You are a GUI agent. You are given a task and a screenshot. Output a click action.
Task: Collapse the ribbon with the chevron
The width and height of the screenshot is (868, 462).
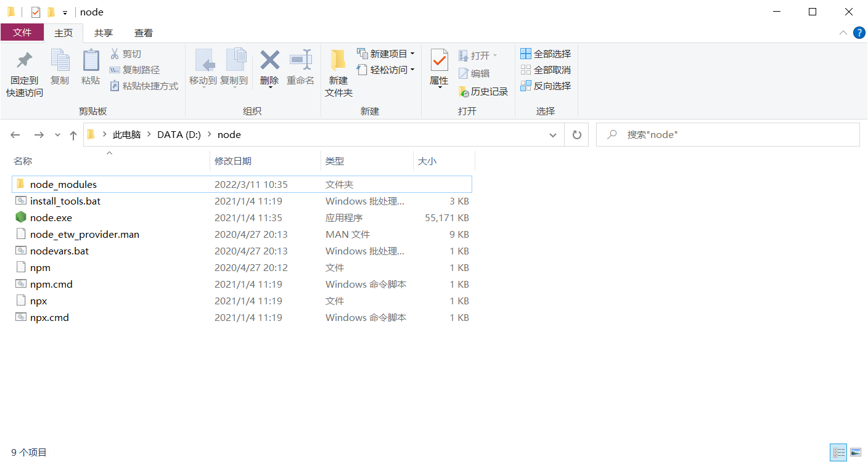[x=843, y=33]
